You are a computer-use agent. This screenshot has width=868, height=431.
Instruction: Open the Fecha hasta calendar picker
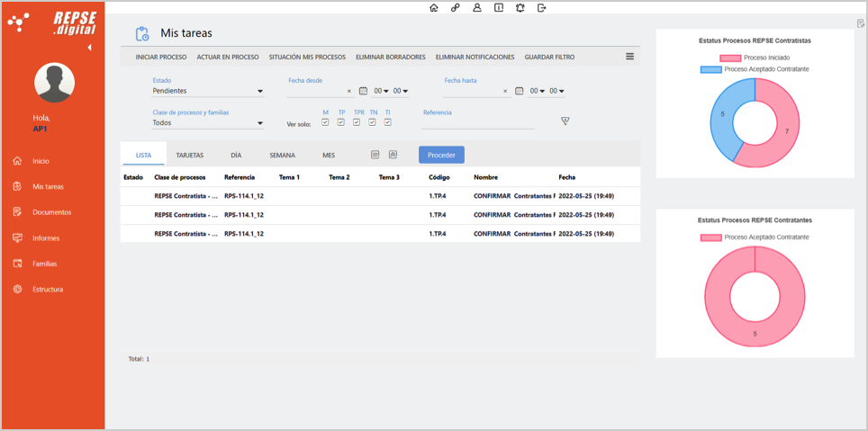pyautogui.click(x=520, y=91)
